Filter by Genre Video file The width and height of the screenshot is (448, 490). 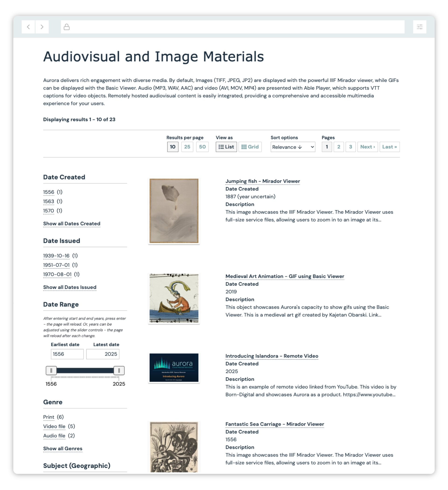54,427
